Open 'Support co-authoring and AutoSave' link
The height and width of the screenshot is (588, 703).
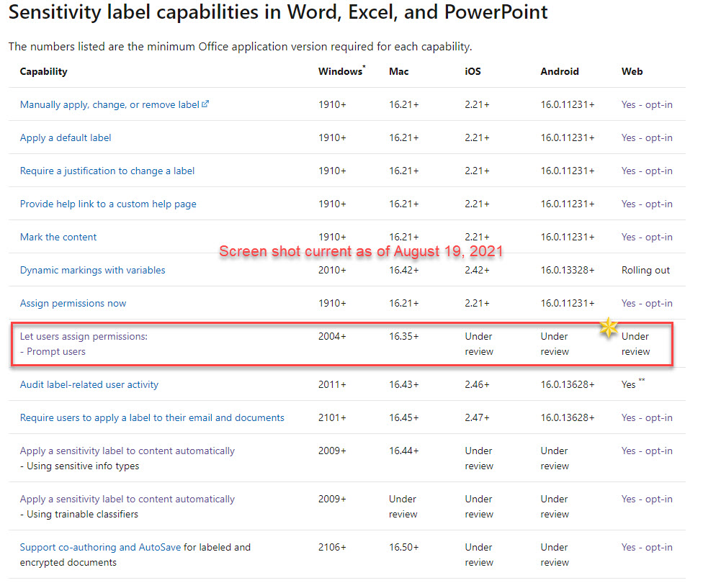[x=100, y=547]
